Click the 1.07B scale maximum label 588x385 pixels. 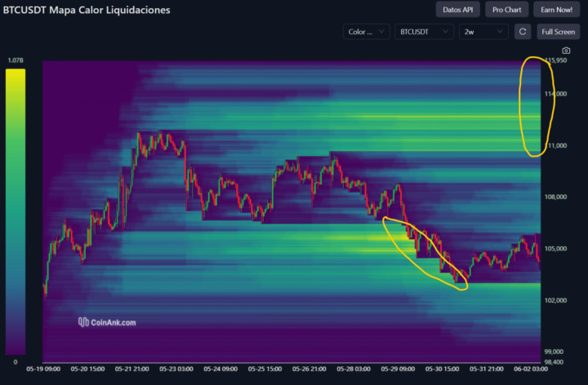point(16,60)
